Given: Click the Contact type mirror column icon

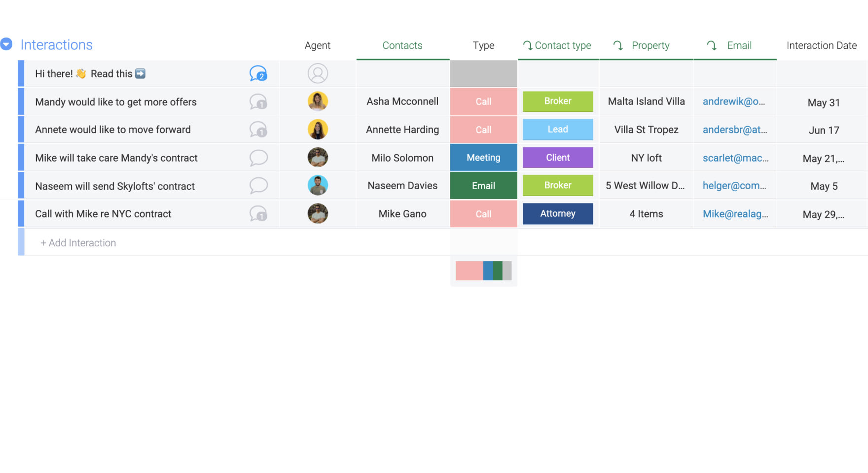Looking at the screenshot, I should 527,45.
